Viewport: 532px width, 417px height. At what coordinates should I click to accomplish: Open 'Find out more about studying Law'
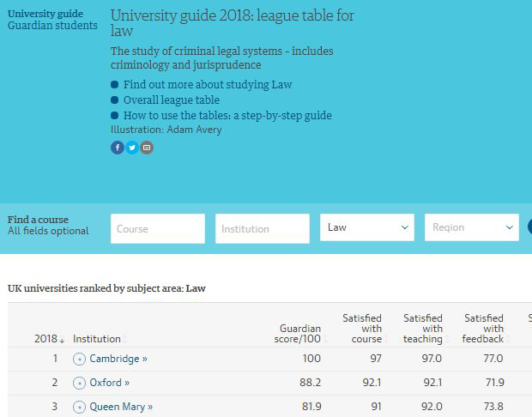208,85
